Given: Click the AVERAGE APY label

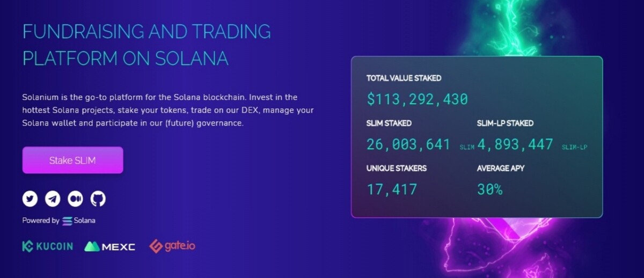Looking at the screenshot, I should click(x=501, y=169).
